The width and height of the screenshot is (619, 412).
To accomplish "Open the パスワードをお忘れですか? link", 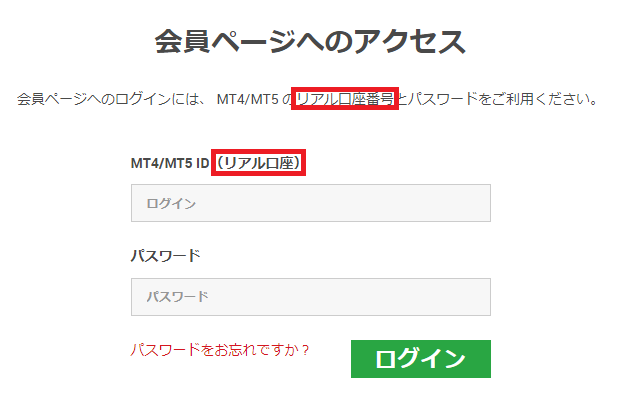I will pos(220,350).
